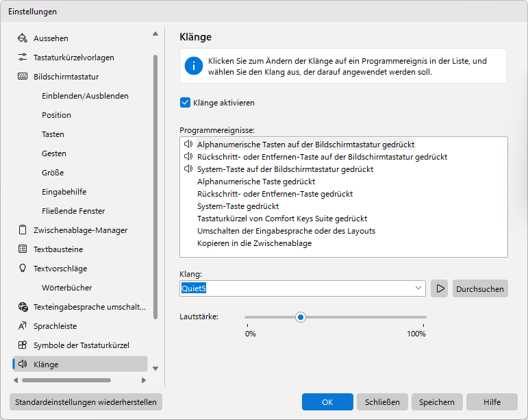The width and height of the screenshot is (528, 420).
Task: Click the Texteingabesprache globe icon
Action: 23,306
